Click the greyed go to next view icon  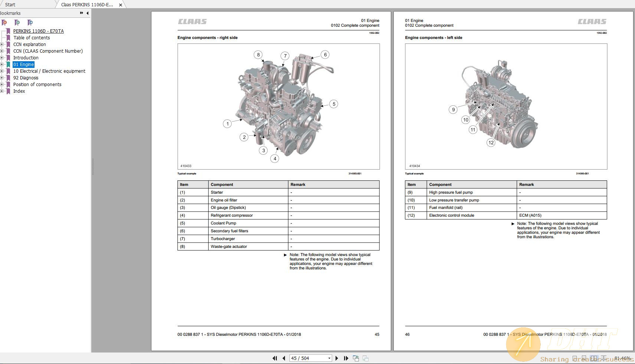click(x=366, y=358)
